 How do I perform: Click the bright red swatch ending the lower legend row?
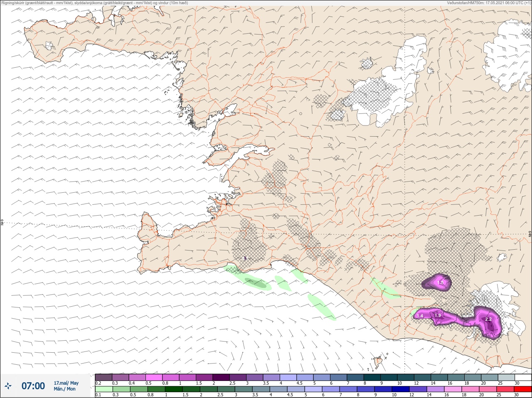(x=523, y=389)
